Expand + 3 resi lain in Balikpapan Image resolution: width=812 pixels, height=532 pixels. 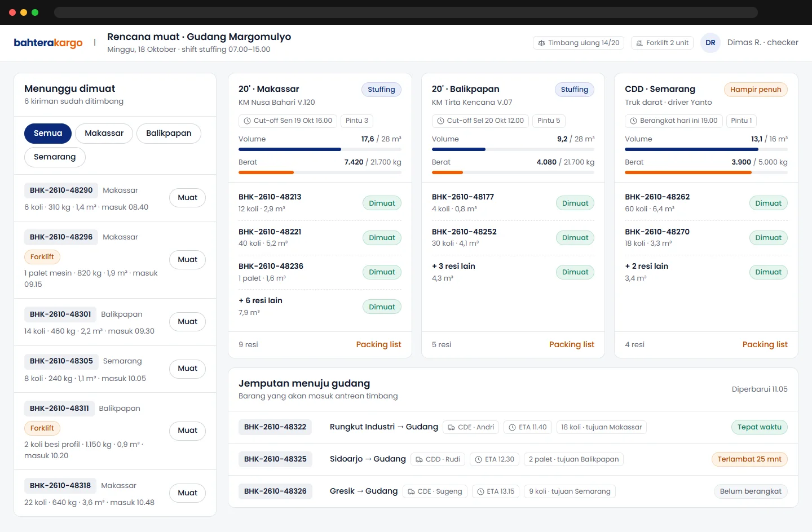pos(453,267)
